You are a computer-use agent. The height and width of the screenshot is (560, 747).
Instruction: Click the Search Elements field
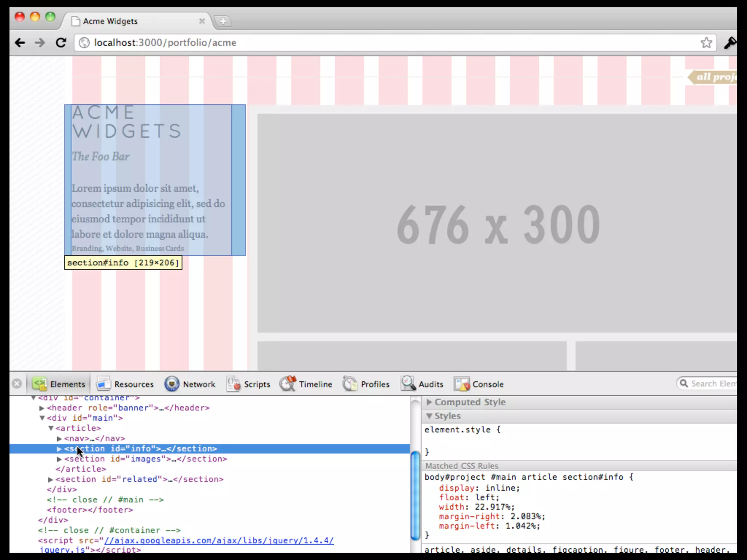[711, 384]
